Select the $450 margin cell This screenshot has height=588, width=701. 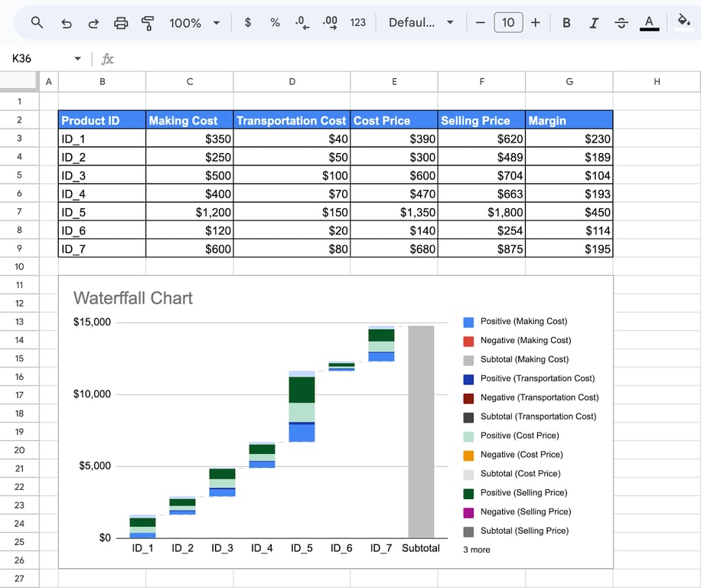[x=569, y=211]
